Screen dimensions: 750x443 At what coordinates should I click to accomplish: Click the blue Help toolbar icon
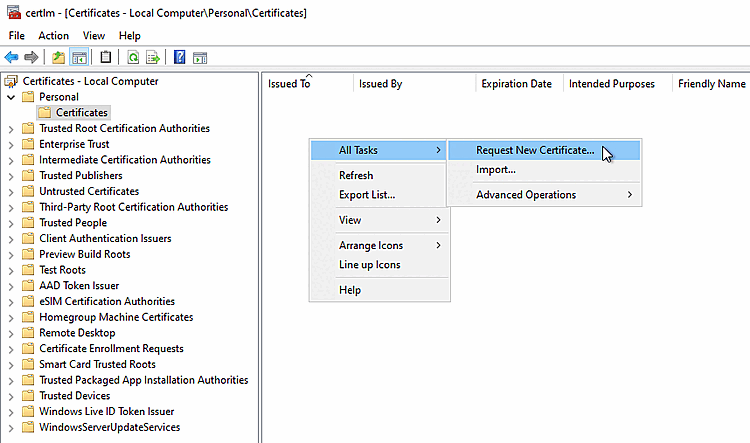point(180,58)
